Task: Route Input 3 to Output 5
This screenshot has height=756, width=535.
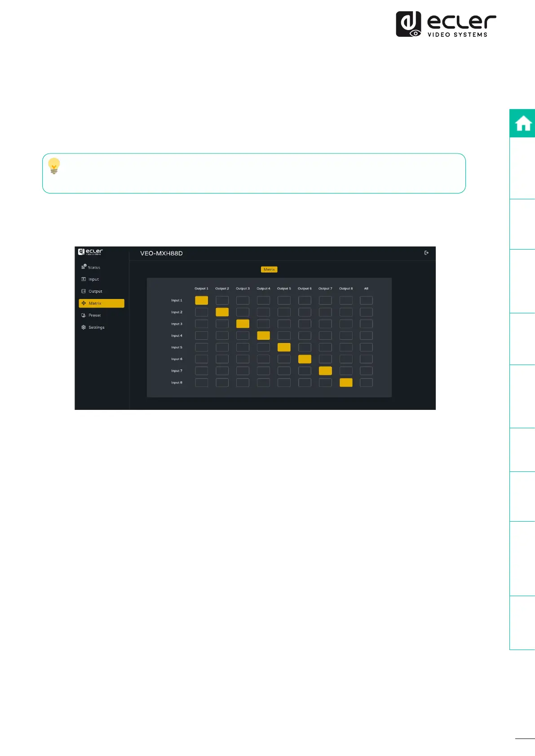Action: tap(284, 324)
